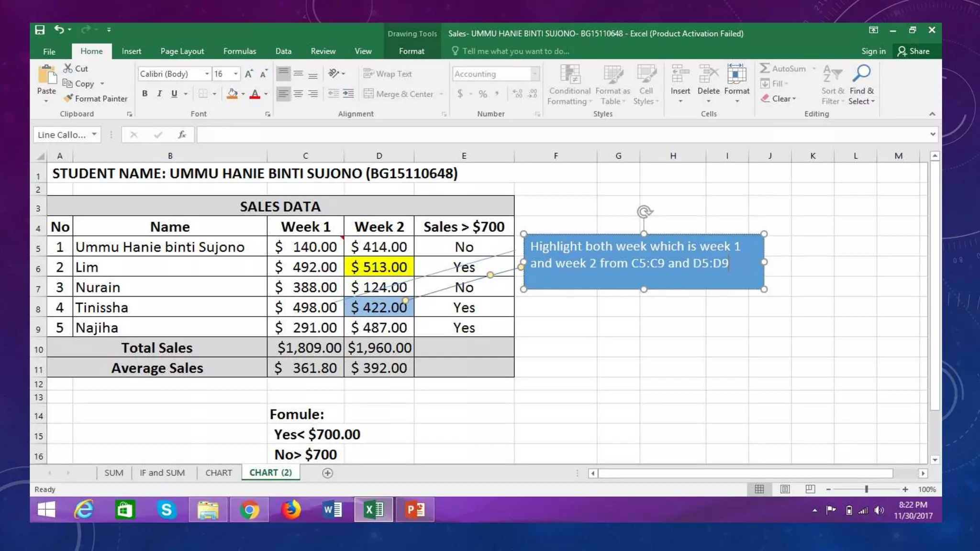Open the Formulas ribbon tab

(239, 51)
